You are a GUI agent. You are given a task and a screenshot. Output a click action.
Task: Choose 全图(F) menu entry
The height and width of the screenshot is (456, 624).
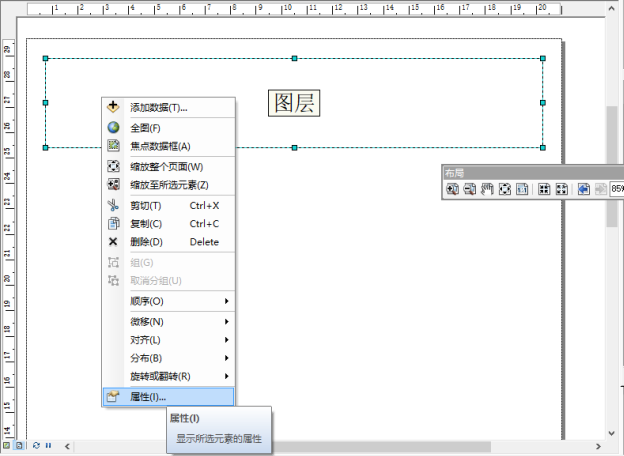point(168,128)
